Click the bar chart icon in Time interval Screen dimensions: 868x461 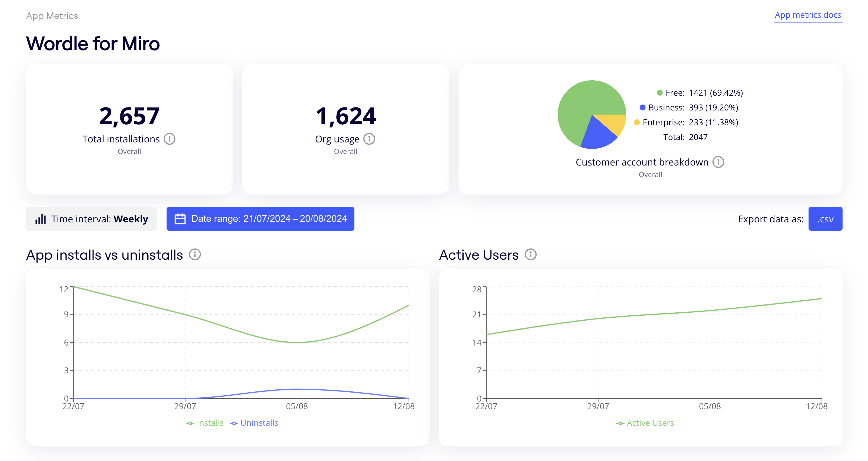coord(41,219)
